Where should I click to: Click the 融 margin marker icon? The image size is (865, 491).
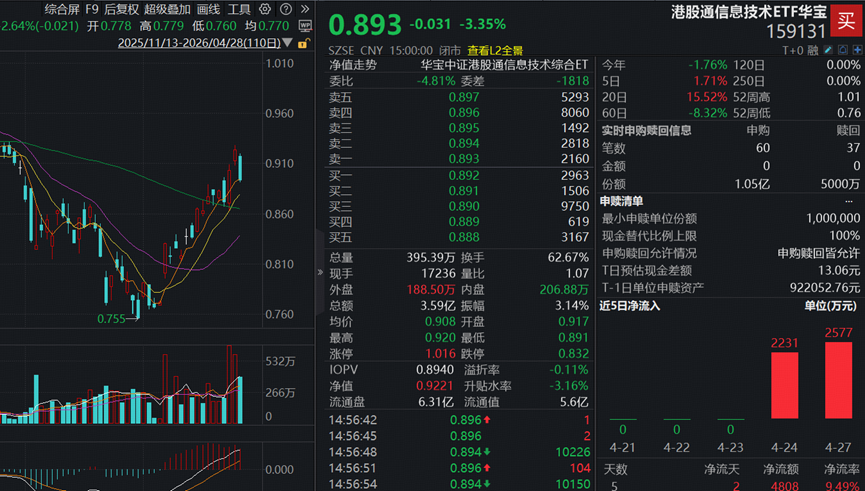point(813,50)
